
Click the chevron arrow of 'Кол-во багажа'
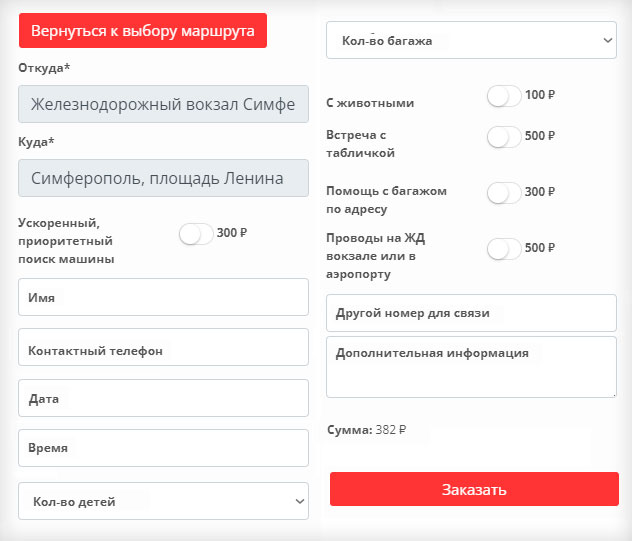pos(607,40)
